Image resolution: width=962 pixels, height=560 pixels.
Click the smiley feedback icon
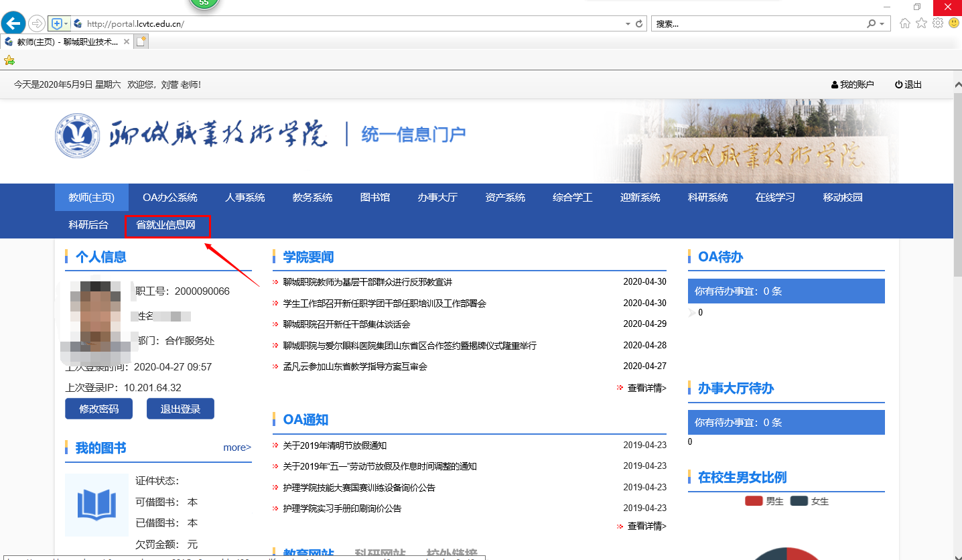953,23
